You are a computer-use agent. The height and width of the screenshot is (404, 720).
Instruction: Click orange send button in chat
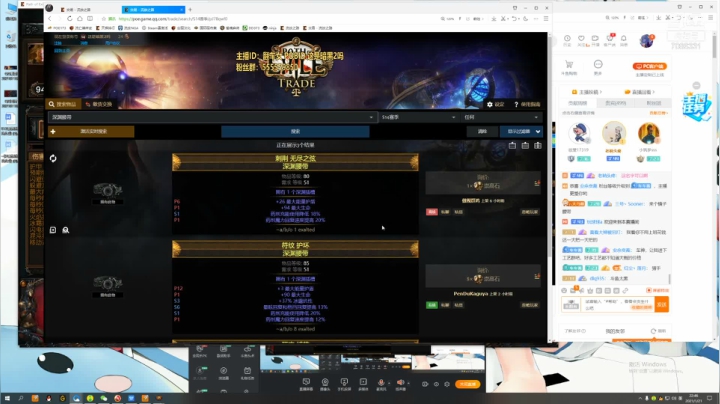pos(662,304)
